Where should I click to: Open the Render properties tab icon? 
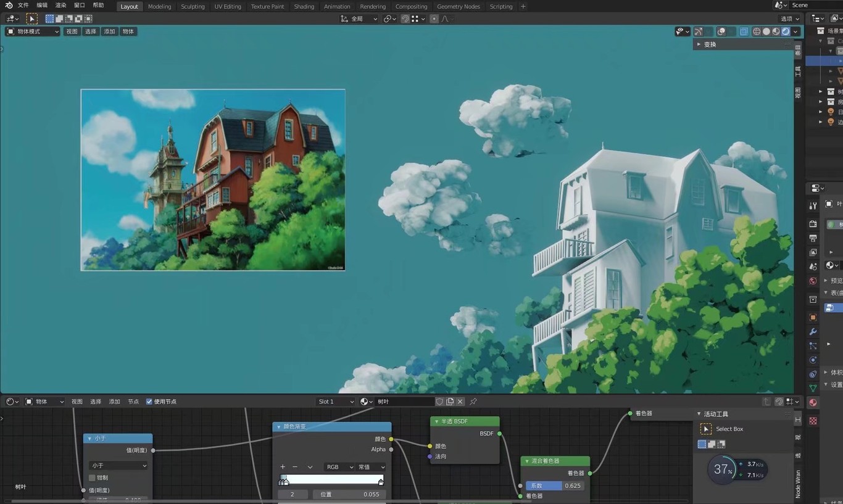pyautogui.click(x=813, y=223)
